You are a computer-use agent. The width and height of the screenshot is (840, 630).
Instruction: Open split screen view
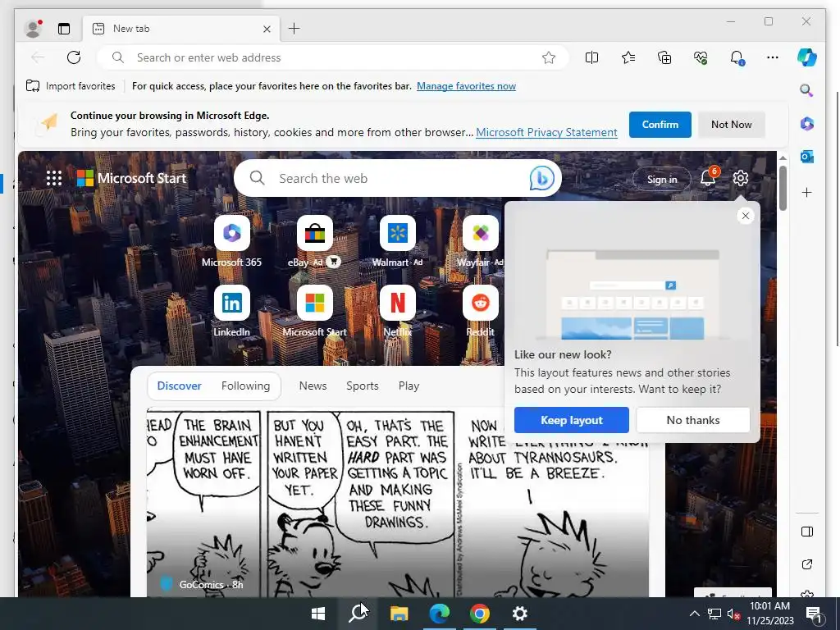[x=591, y=57]
